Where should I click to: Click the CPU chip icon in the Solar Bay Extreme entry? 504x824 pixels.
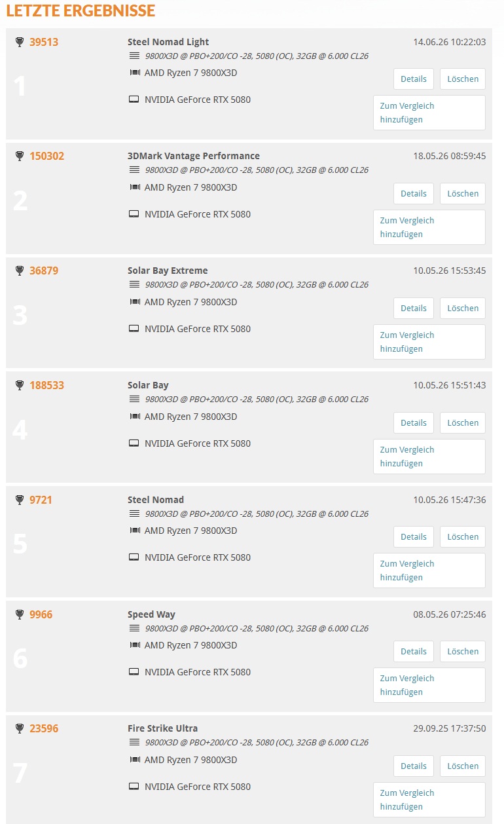(x=135, y=302)
